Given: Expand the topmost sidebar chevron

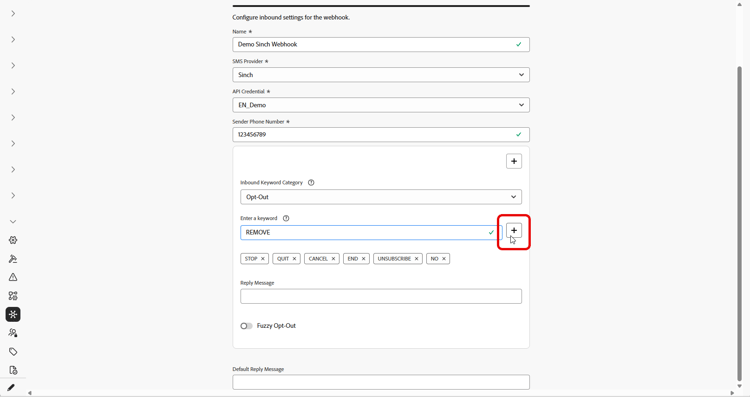Looking at the screenshot, I should tap(13, 13).
